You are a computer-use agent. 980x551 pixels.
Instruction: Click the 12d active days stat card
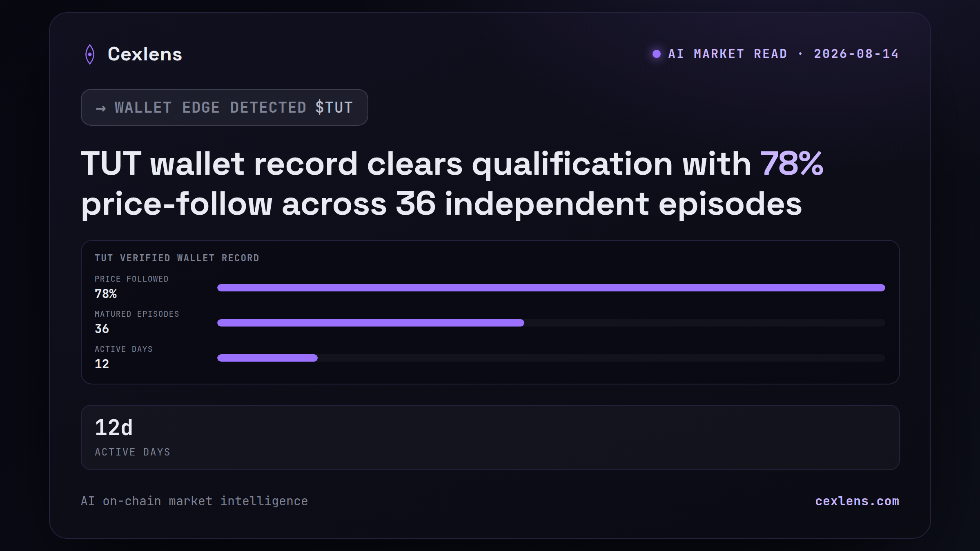(490, 438)
